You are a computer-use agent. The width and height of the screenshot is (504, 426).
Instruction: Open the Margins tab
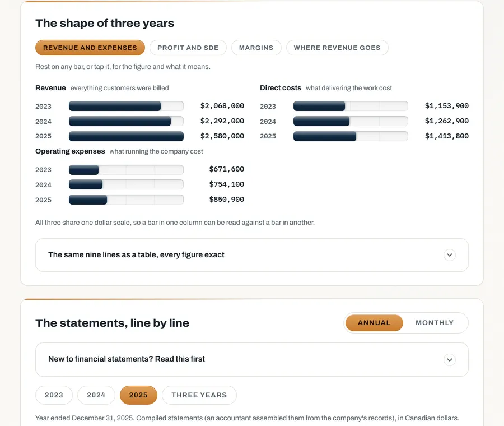(x=256, y=48)
